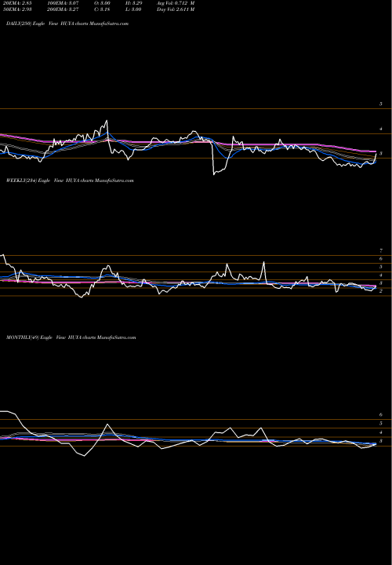392x565 pixels.
Task: Select the 200EMA value in the header
Action: pyautogui.click(x=64, y=9)
